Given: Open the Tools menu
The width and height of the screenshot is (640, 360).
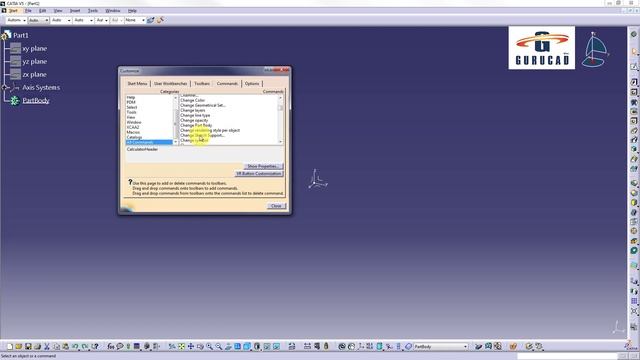Looking at the screenshot, I should tap(93, 11).
